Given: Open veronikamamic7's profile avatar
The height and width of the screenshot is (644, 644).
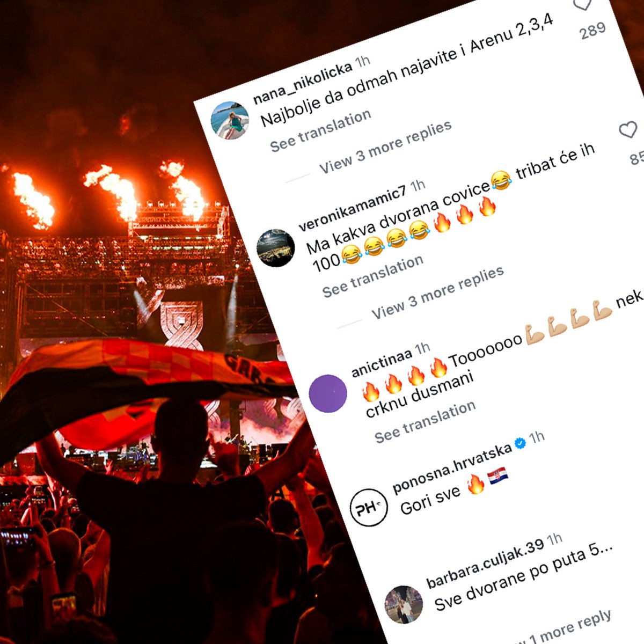Looking at the screenshot, I should click(x=276, y=247).
